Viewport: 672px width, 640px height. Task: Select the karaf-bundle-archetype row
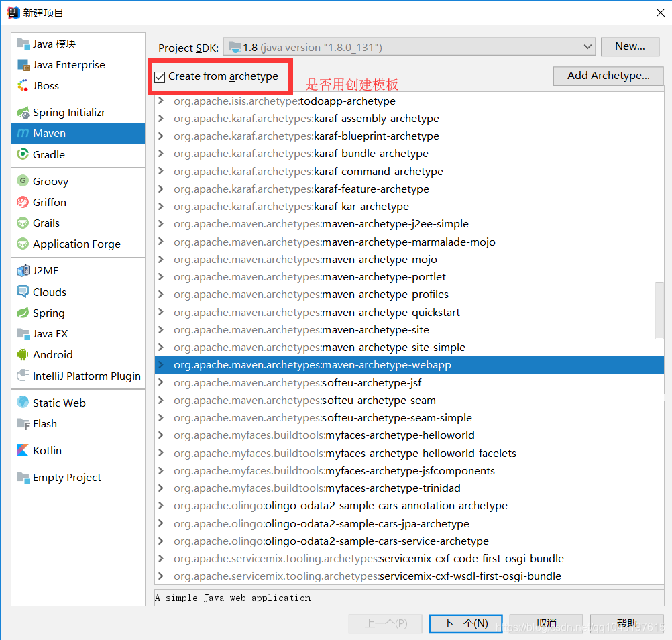pos(409,154)
